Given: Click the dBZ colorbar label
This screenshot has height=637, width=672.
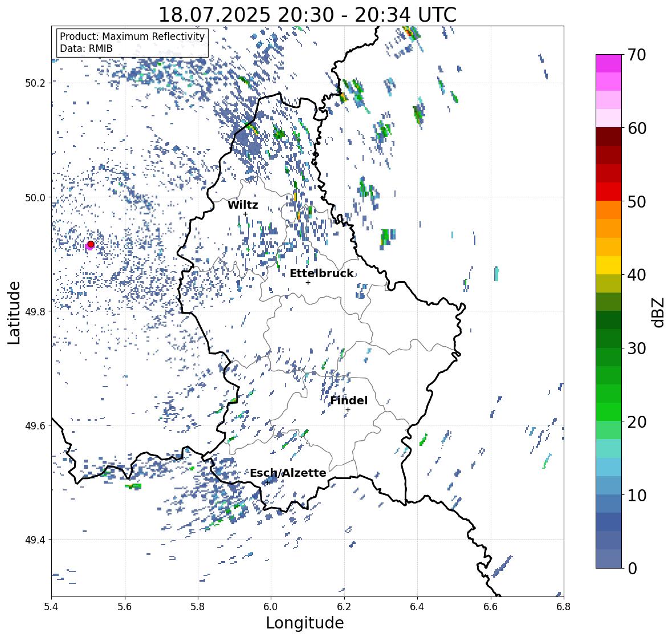Looking at the screenshot, I should (659, 313).
